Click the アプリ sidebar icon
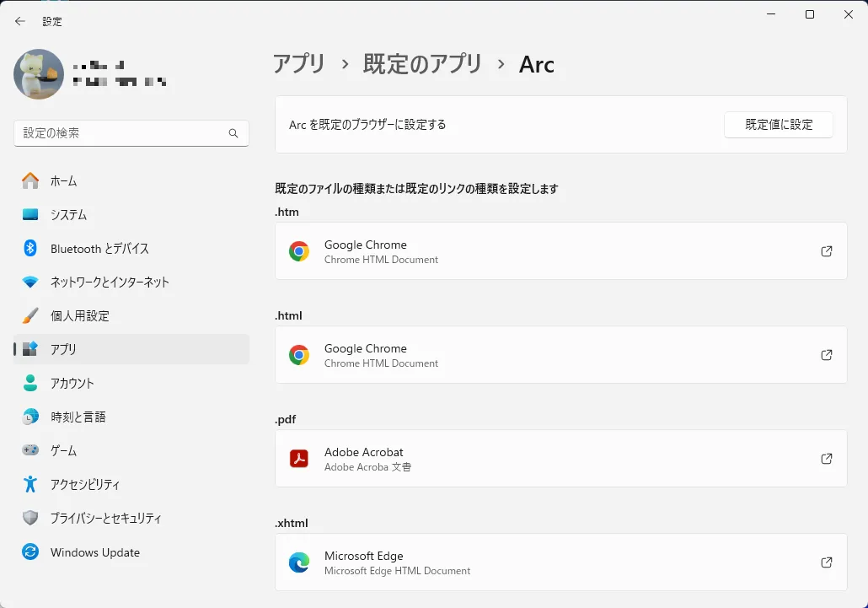 point(30,349)
